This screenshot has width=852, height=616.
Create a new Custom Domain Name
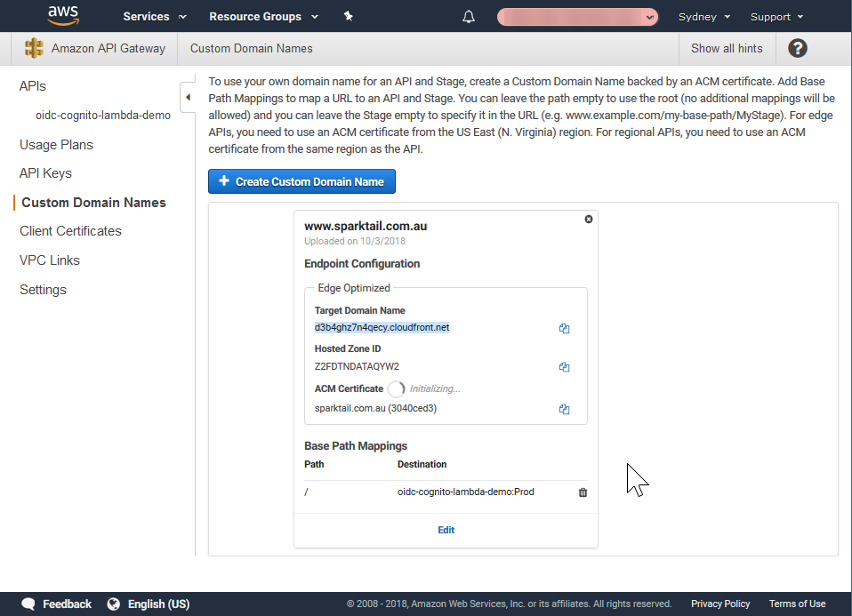click(301, 181)
